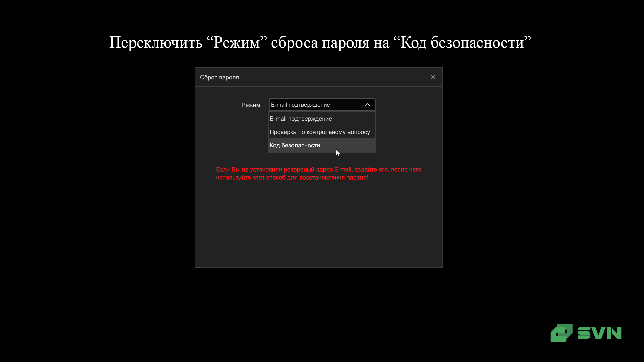Screen dimensions: 644x362
Task: Click the red backup E-mail warning text
Action: click(318, 169)
